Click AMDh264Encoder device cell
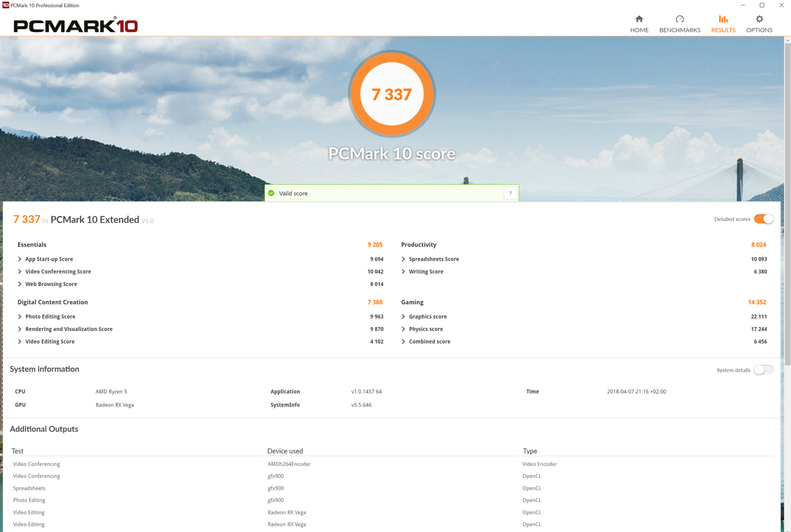The image size is (791, 532). pyautogui.click(x=289, y=464)
